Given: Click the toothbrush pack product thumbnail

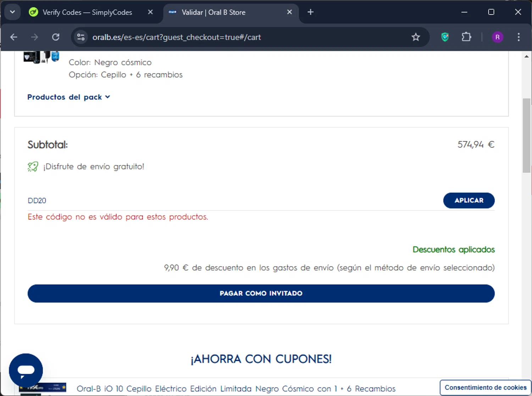Looking at the screenshot, I should pos(41,57).
